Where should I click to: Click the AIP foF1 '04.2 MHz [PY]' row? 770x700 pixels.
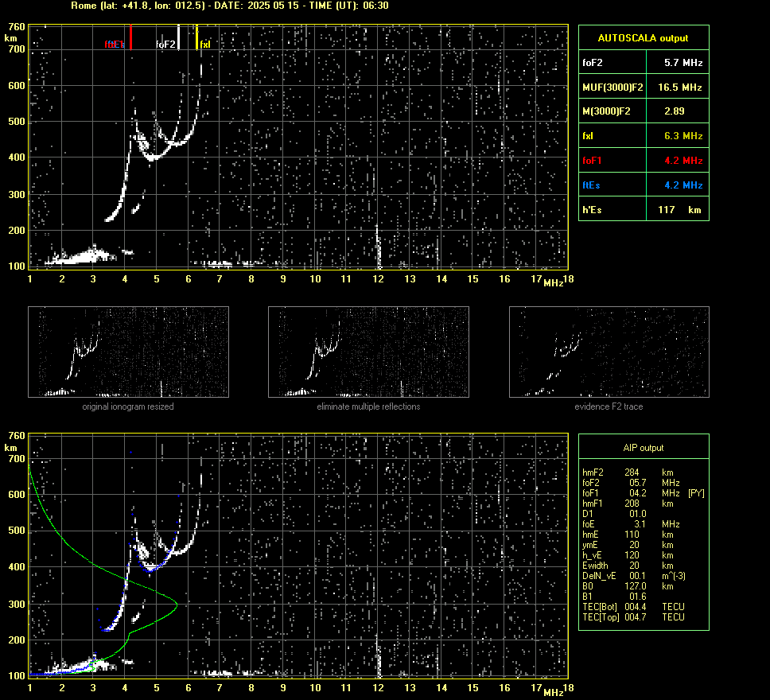pos(644,492)
